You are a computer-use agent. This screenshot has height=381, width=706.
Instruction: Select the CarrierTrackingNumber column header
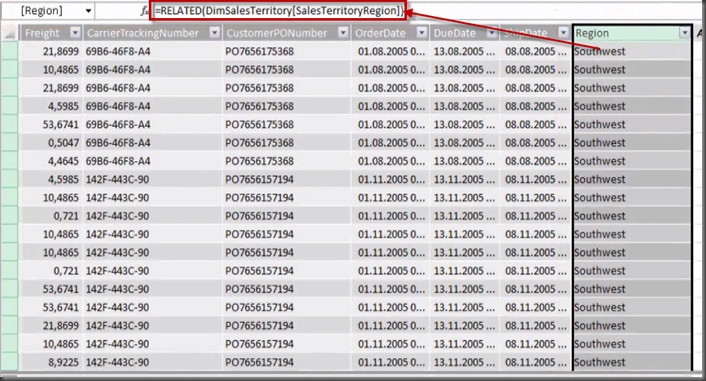point(143,33)
